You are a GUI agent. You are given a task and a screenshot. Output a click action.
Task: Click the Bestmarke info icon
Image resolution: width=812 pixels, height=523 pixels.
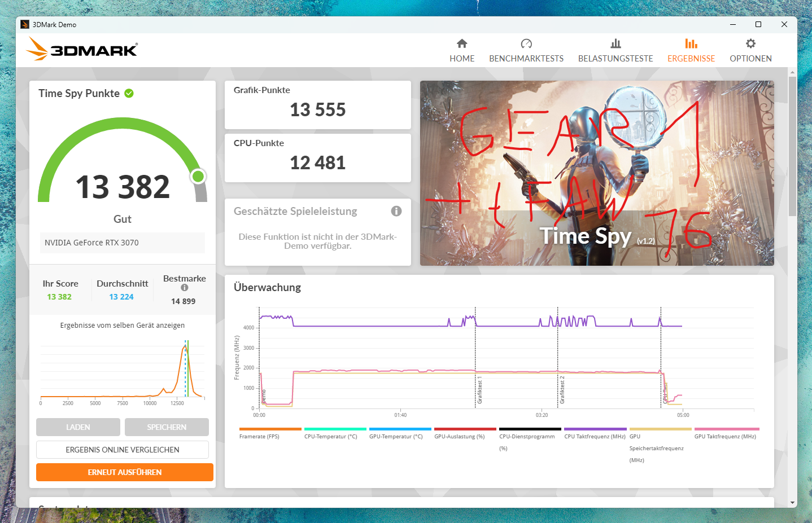coord(184,288)
